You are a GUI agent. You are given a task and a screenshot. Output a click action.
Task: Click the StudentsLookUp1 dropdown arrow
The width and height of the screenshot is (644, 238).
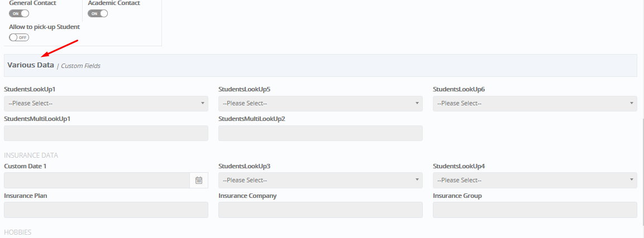click(203, 103)
